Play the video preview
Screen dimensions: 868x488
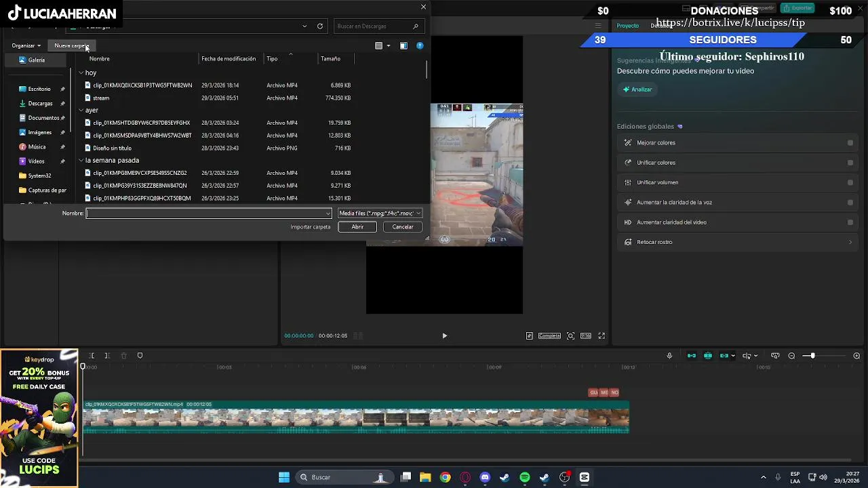445,335
